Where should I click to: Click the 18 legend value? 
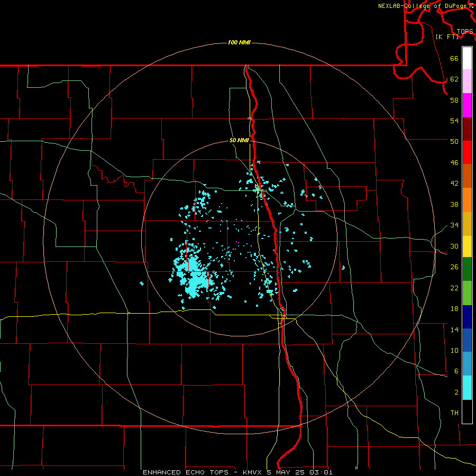(454, 309)
